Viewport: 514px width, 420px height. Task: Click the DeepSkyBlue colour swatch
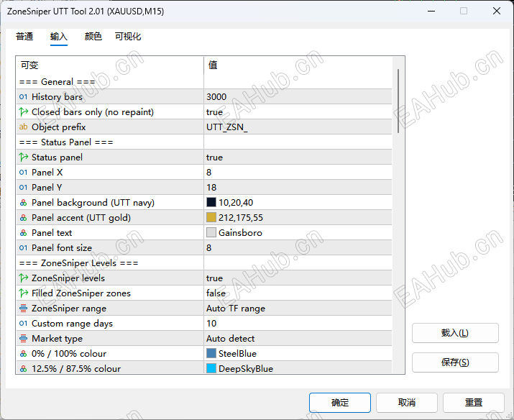pos(211,368)
